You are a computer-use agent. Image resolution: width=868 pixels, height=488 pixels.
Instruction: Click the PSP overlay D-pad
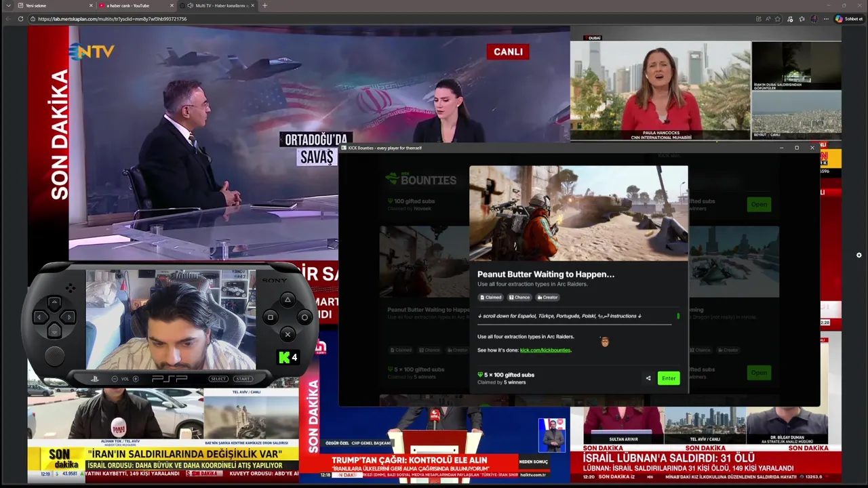coord(54,317)
